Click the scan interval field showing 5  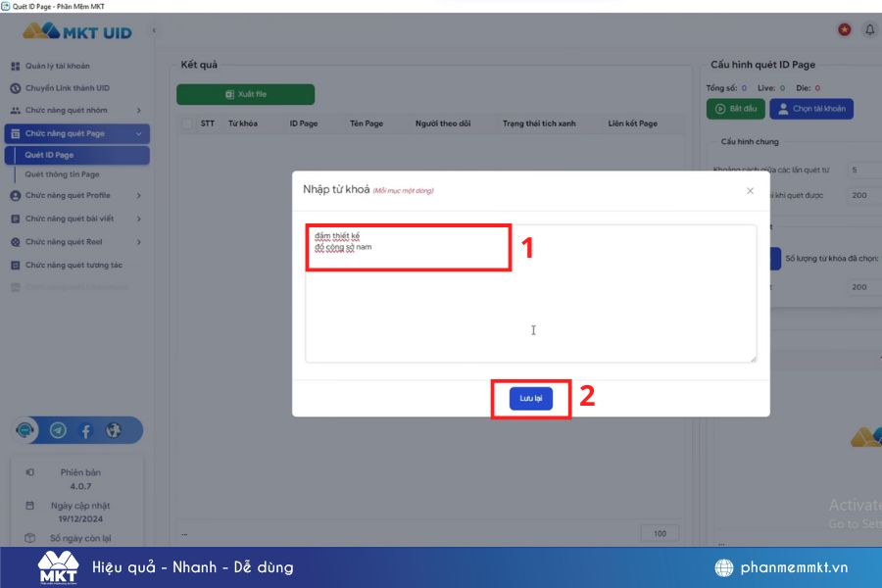tap(864, 170)
